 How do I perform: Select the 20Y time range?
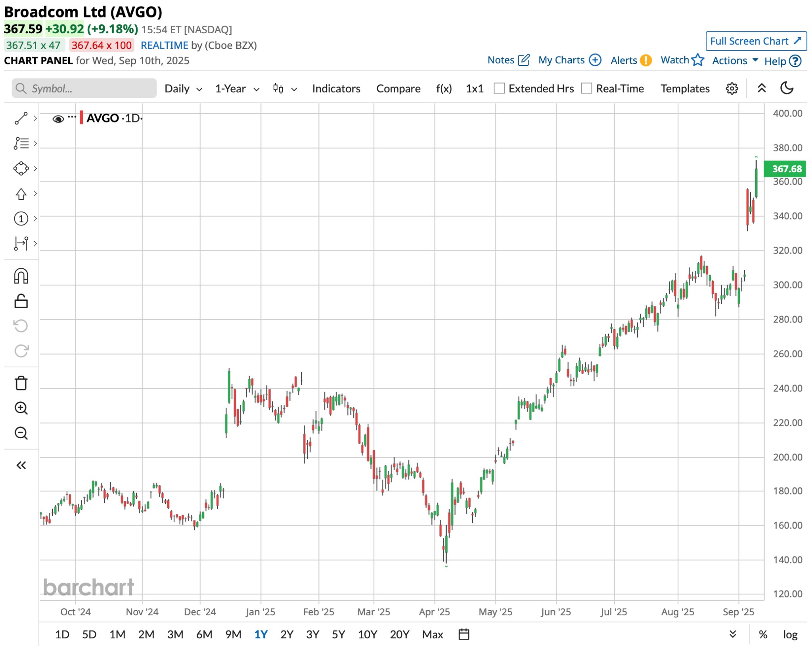(399, 634)
